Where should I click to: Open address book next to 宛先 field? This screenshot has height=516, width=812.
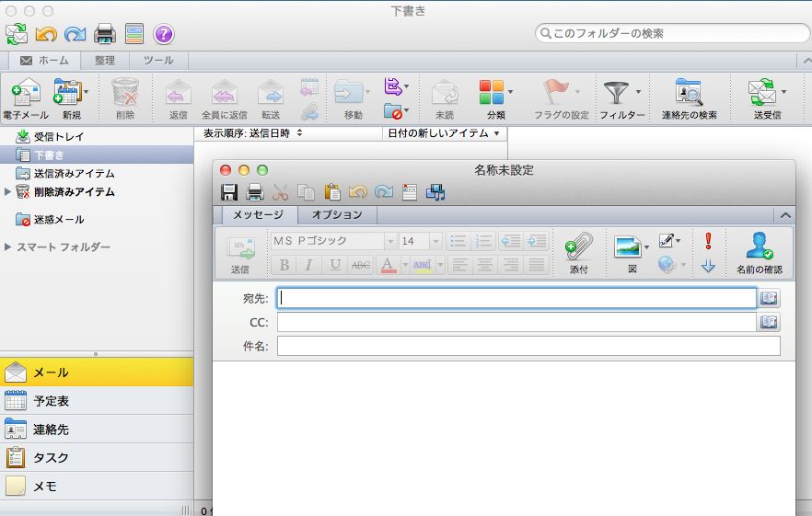point(769,298)
